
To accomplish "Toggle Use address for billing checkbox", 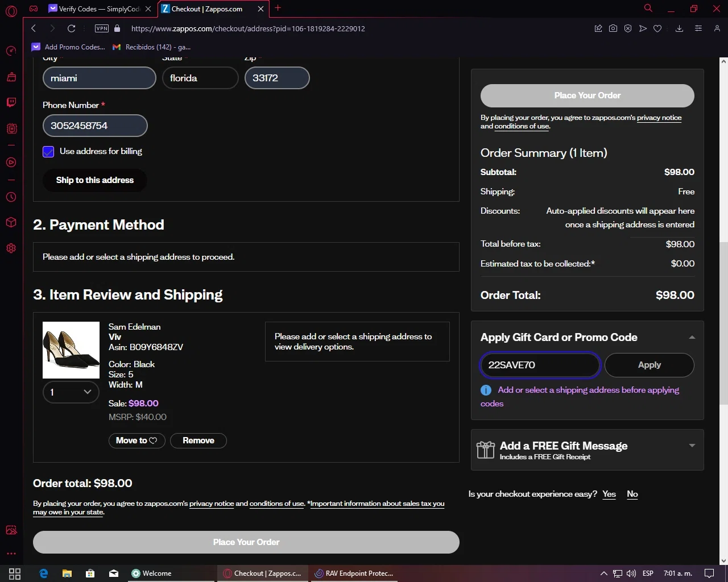I will click(x=48, y=151).
